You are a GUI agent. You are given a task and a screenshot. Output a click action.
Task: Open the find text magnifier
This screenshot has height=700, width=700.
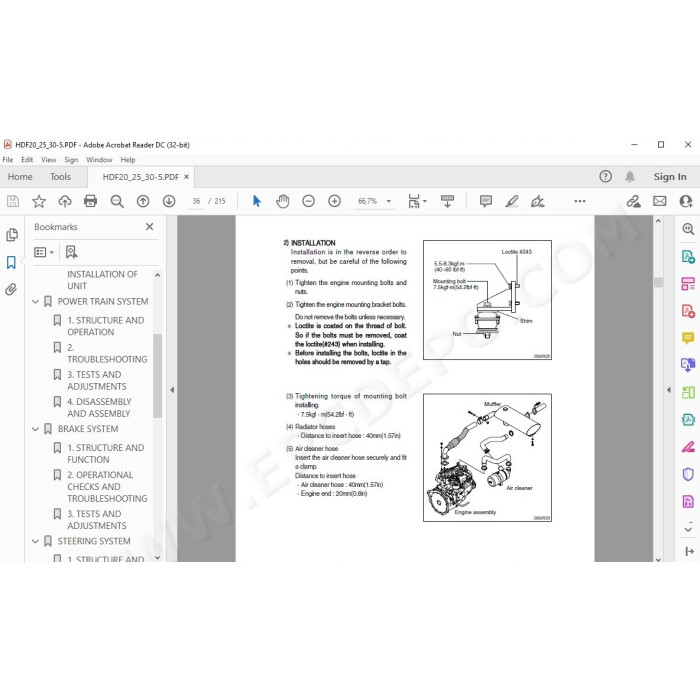click(x=117, y=201)
